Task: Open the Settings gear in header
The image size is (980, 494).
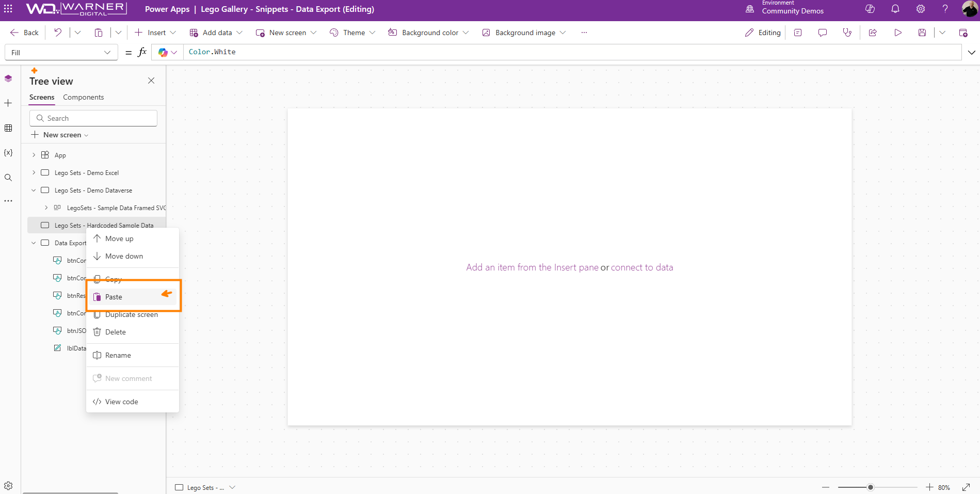Action: coord(921,9)
